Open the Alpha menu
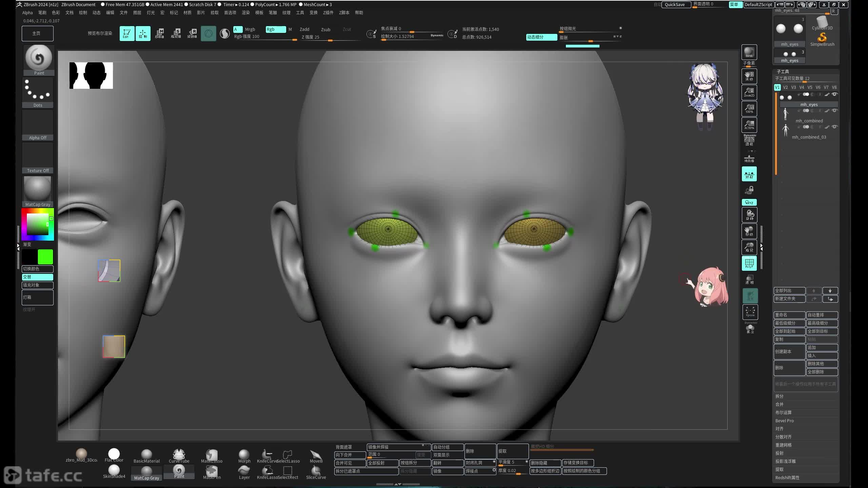Viewport: 868px width, 488px height. 27,13
